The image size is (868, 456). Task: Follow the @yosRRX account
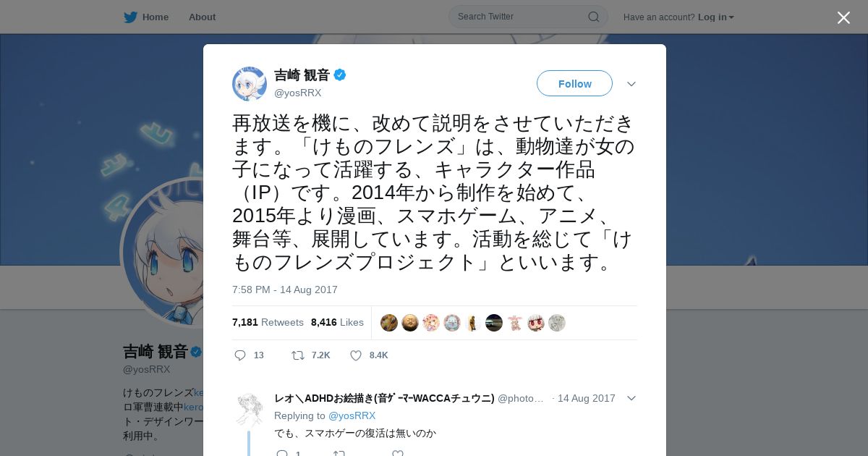pos(574,84)
